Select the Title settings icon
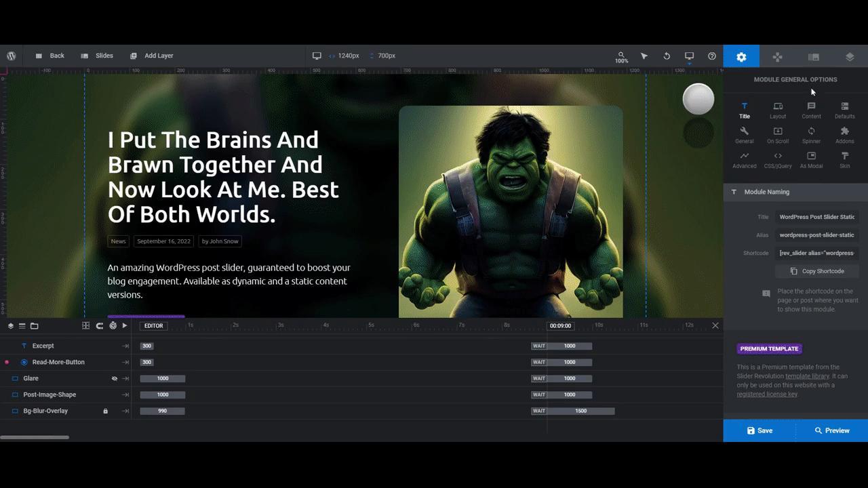Viewport: 868px width, 488px height. (x=744, y=110)
